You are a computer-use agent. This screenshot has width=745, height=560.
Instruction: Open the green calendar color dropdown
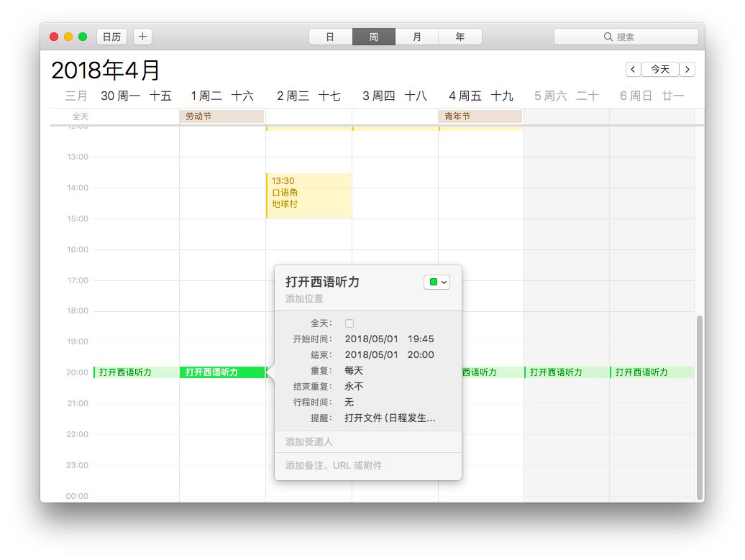click(x=437, y=283)
